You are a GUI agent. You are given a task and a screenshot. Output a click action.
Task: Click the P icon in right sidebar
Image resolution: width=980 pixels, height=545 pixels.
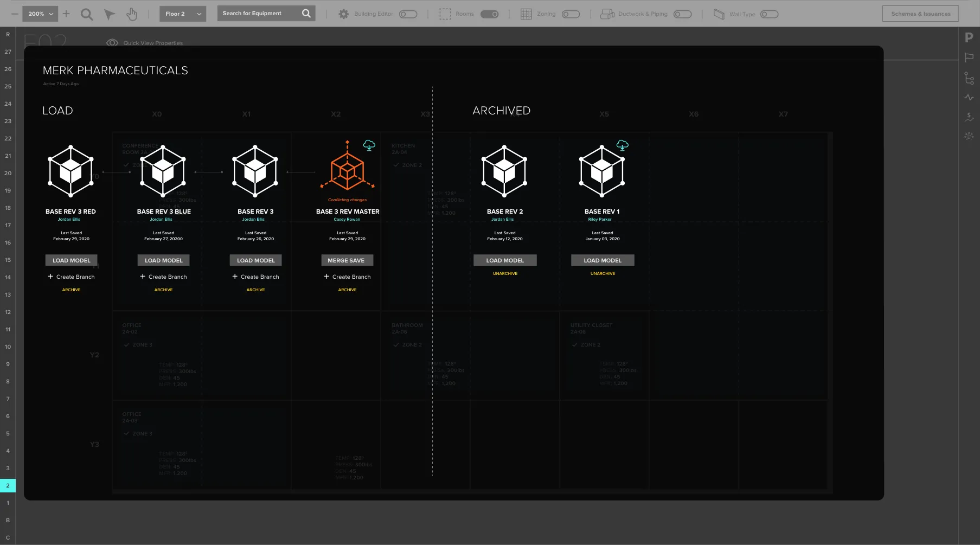(969, 37)
